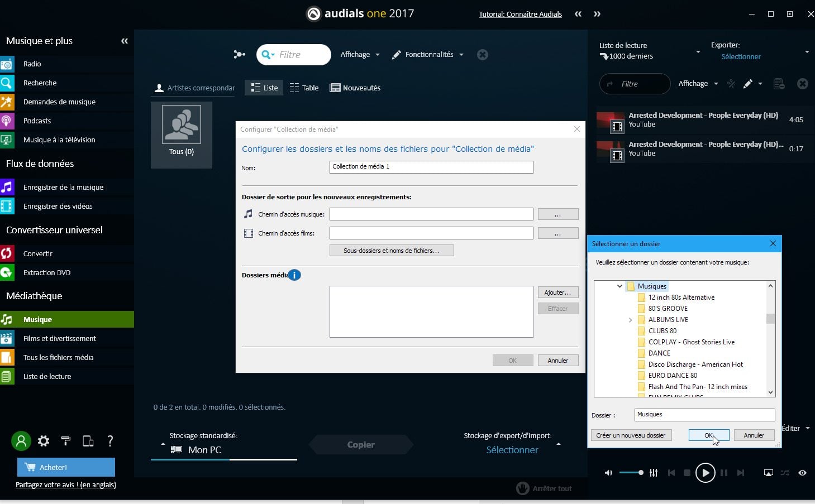This screenshot has width=815, height=504.
Task: Open the Tutorial: Connaître Audials link
Action: (x=519, y=14)
